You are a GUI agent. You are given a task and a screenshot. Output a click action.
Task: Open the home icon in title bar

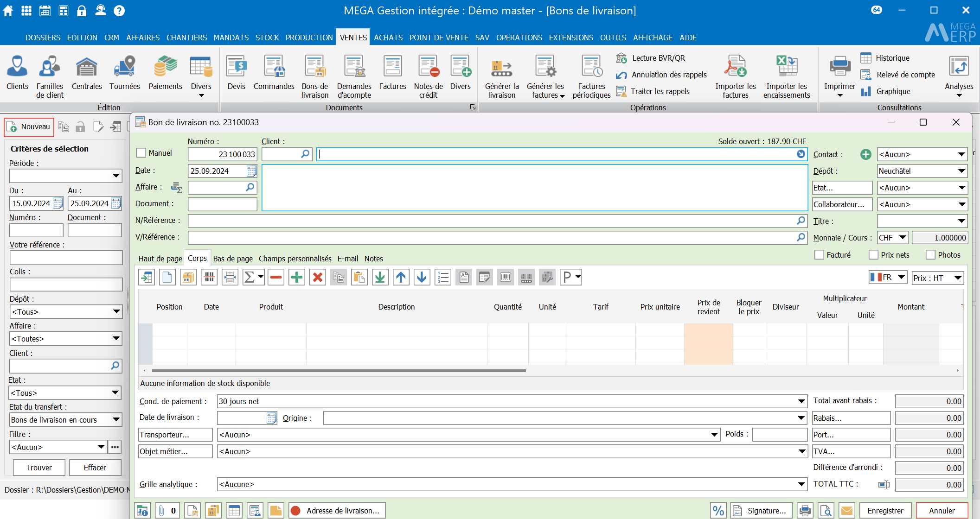(8, 10)
